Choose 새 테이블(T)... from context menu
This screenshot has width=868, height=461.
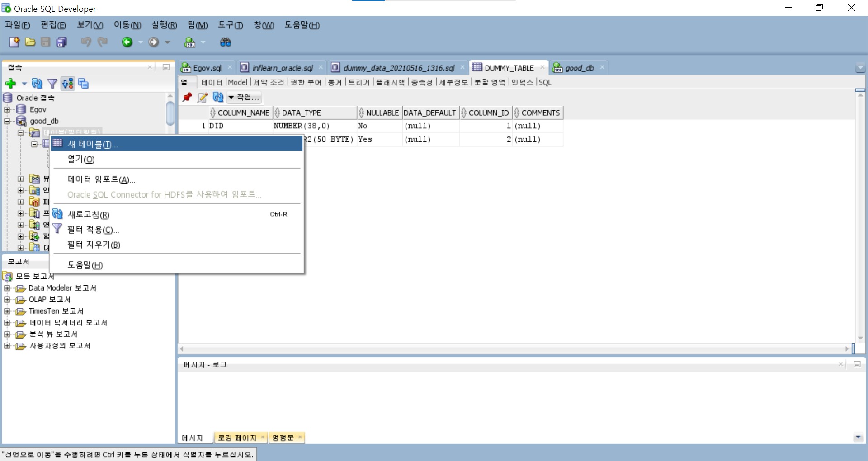coord(176,144)
